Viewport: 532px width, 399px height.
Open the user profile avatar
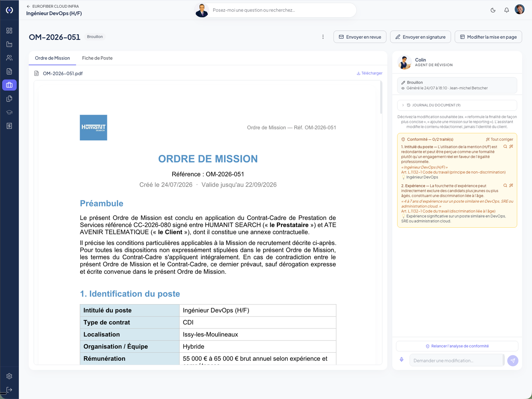point(519,9)
